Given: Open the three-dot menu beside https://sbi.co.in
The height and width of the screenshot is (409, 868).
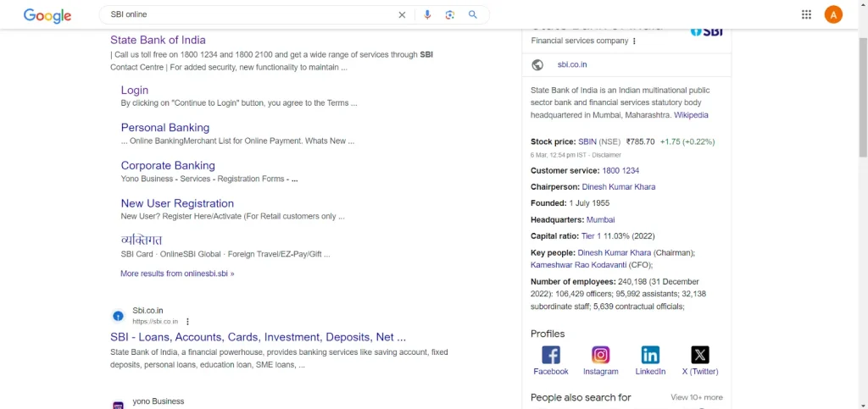Looking at the screenshot, I should 187,322.
